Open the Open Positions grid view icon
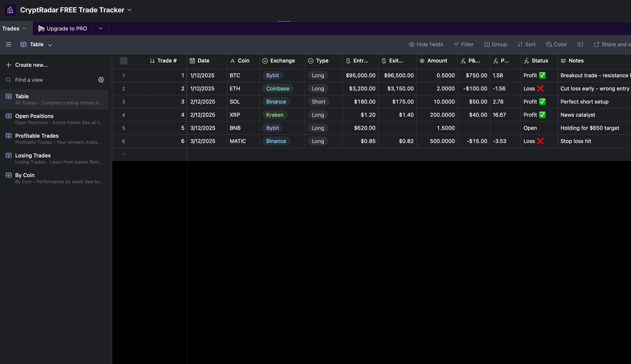Viewport: 631px width, 364px height. click(x=9, y=116)
